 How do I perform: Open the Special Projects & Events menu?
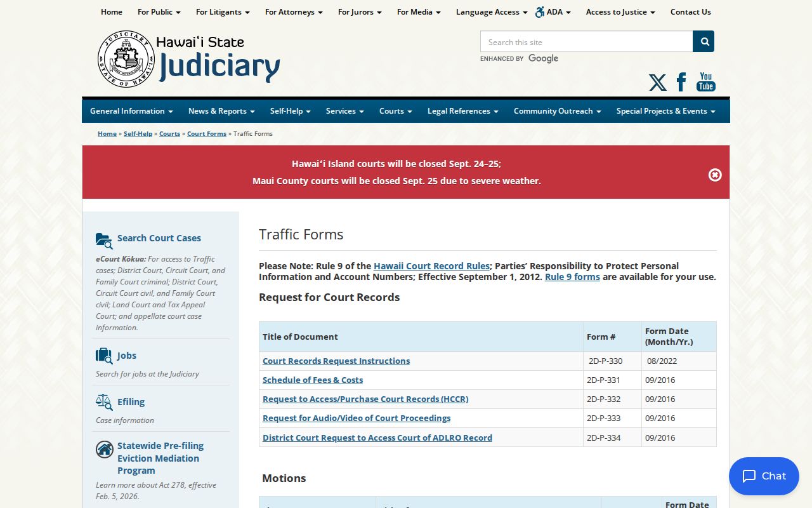665,111
